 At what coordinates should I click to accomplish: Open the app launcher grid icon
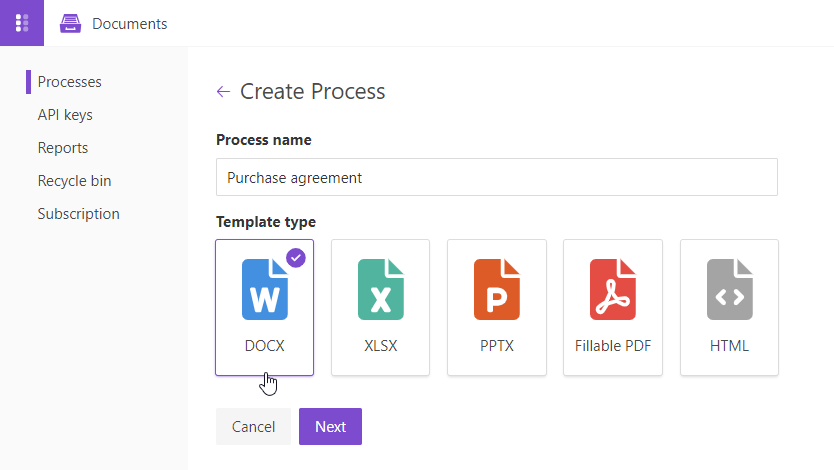(22, 23)
